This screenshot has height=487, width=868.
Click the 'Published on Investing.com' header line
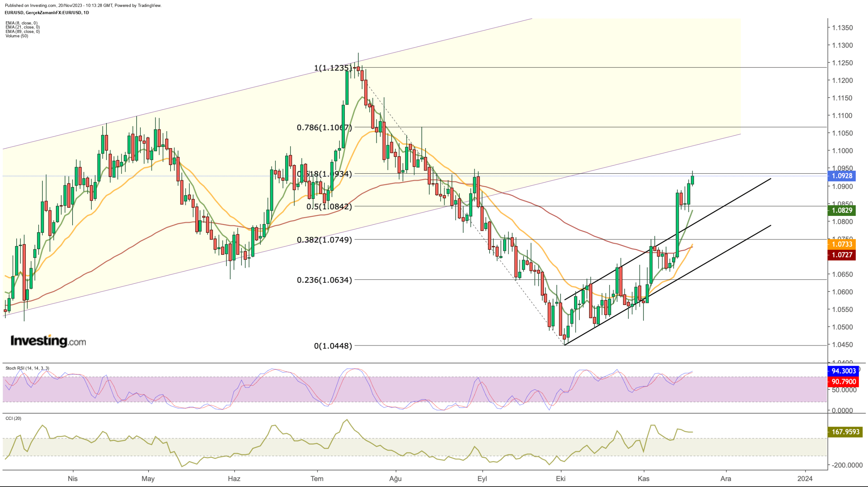click(x=83, y=5)
